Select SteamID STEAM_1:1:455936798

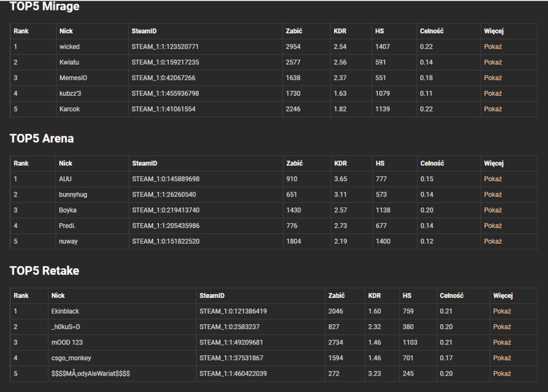click(x=165, y=94)
